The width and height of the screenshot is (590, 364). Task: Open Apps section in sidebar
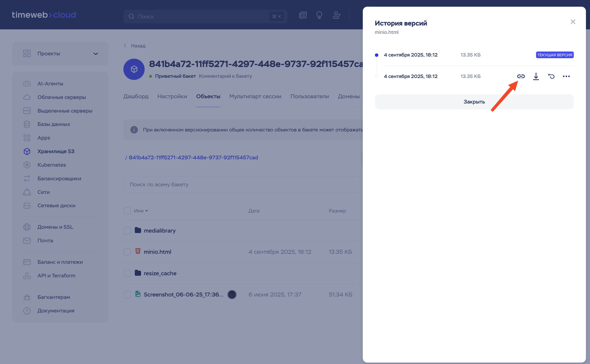[x=44, y=138]
